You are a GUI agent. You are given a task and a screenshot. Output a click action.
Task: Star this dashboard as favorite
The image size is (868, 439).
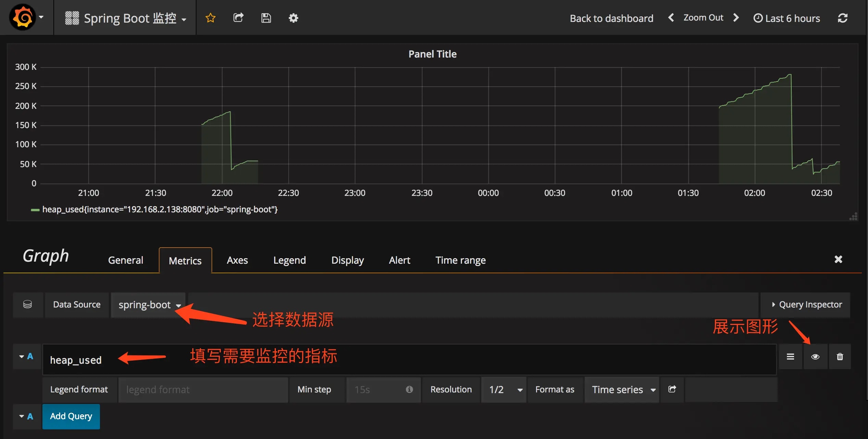(210, 18)
